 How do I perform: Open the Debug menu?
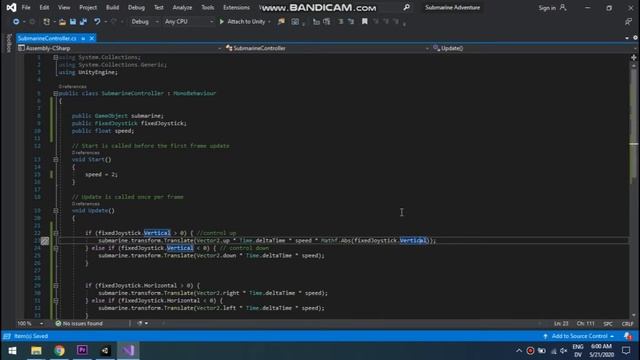pyautogui.click(x=136, y=7)
